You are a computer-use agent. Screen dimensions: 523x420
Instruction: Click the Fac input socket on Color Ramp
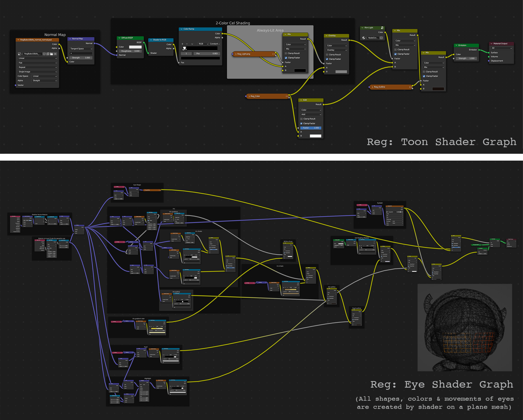[179, 63]
